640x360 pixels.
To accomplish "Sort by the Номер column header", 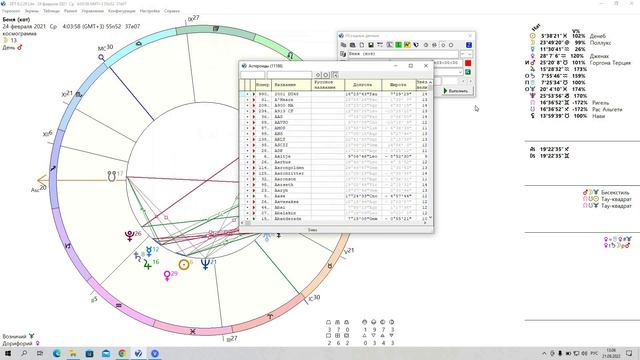I will point(263,84).
